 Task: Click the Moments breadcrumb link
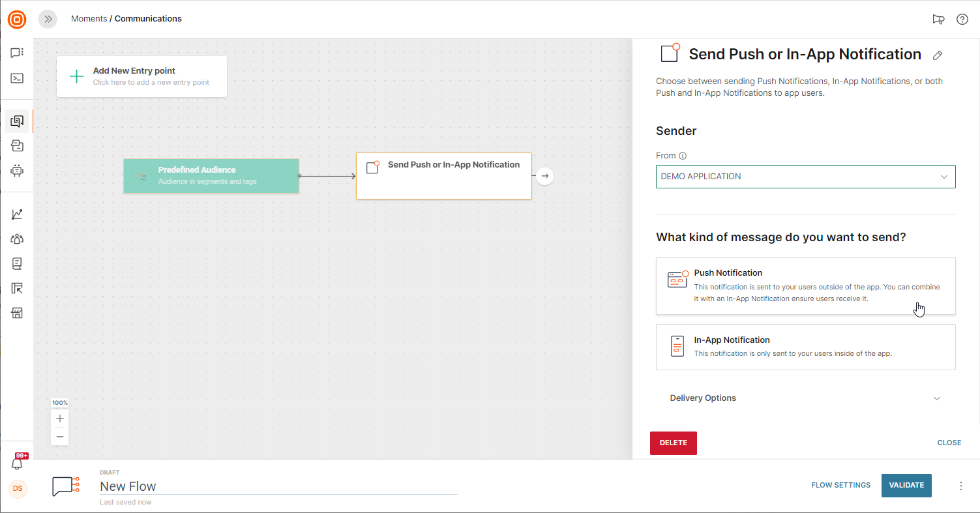[x=89, y=19]
